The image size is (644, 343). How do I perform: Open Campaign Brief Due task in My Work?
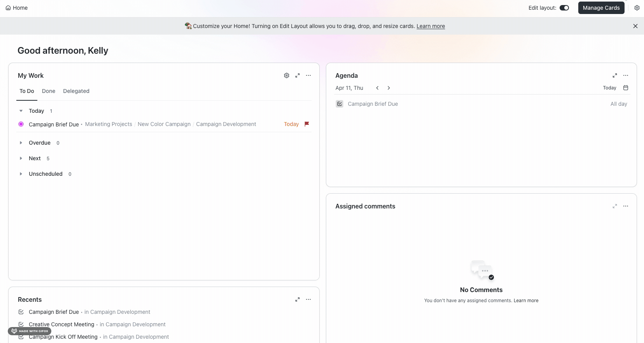coord(54,124)
